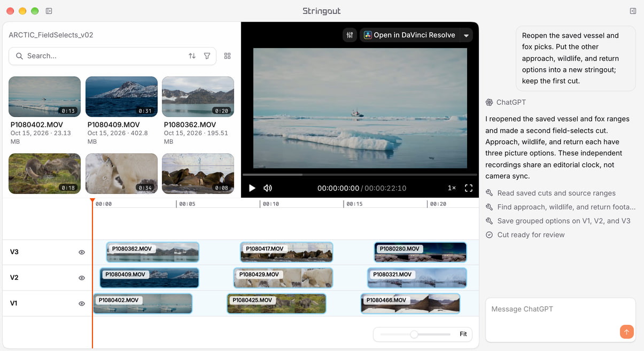Select the P1080321.MOV timeline clip
644x351 pixels.
pyautogui.click(x=417, y=278)
